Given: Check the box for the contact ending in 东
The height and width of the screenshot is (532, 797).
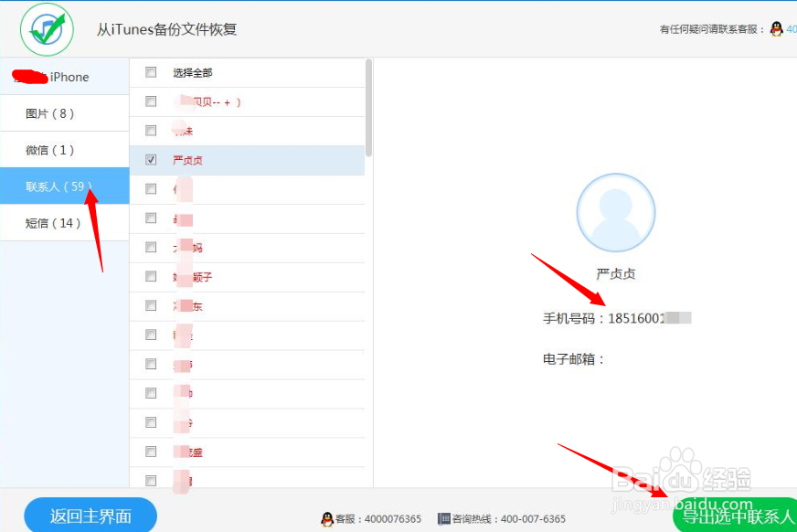Looking at the screenshot, I should tap(151, 305).
